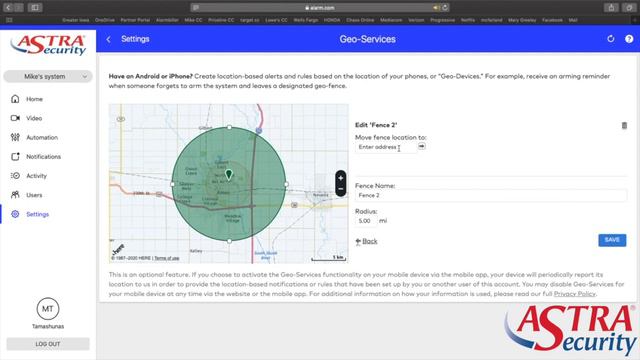This screenshot has height=360, width=640.
Task: Click the reader view icon in address bar
Action: click(x=196, y=7)
